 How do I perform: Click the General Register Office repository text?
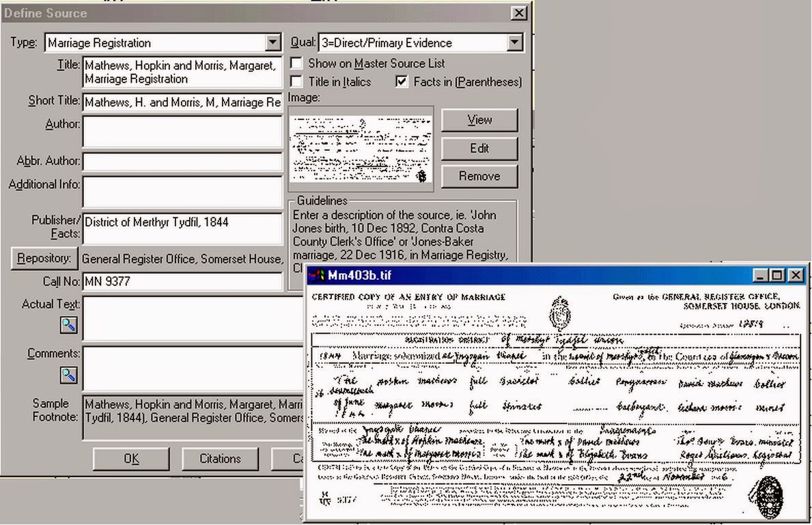[182, 259]
